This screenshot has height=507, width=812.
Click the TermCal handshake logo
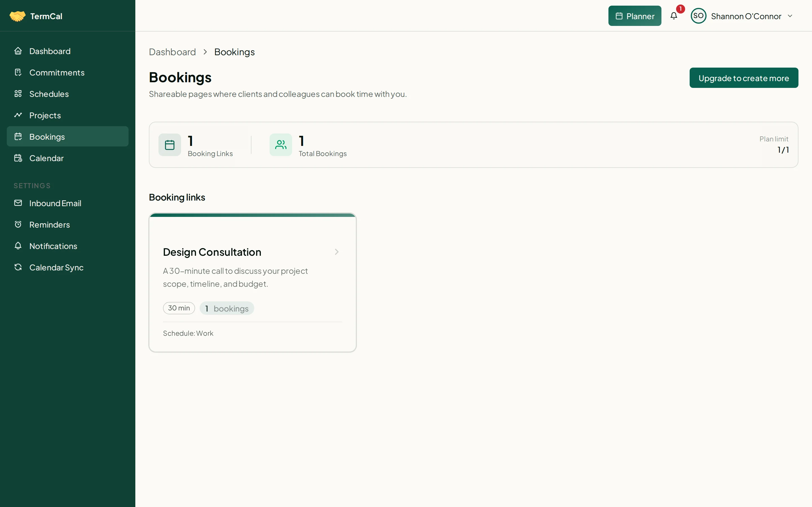(17, 16)
